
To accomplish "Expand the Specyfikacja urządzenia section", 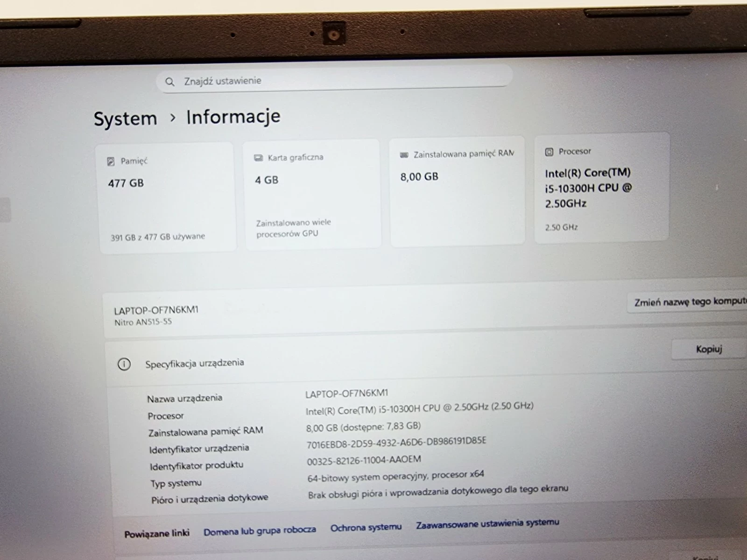I will pyautogui.click(x=195, y=363).
